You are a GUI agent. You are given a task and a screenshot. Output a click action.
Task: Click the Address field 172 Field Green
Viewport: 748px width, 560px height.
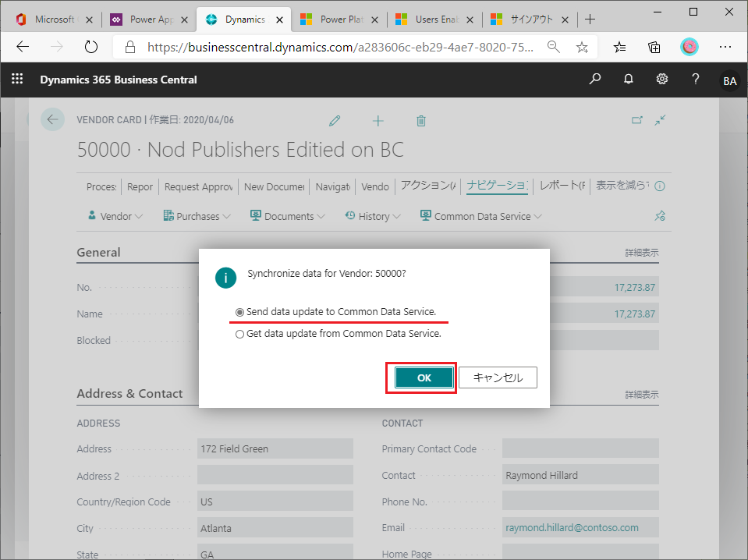pyautogui.click(x=275, y=449)
